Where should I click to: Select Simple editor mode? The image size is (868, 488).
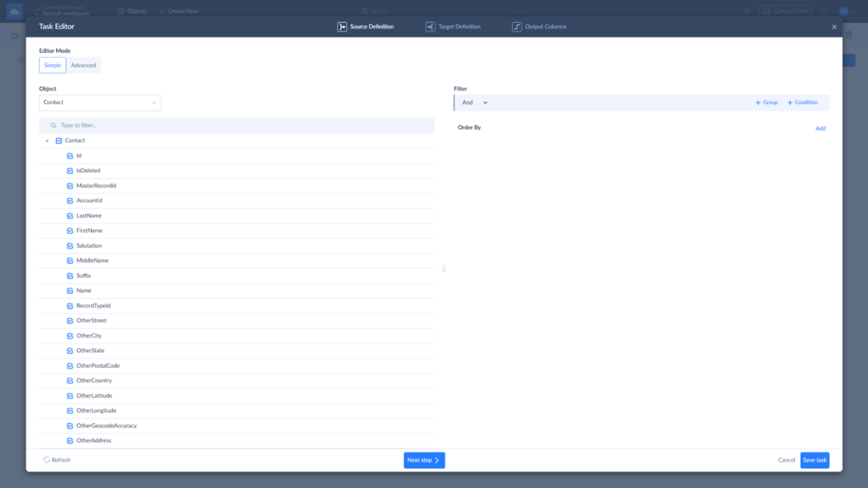(53, 65)
